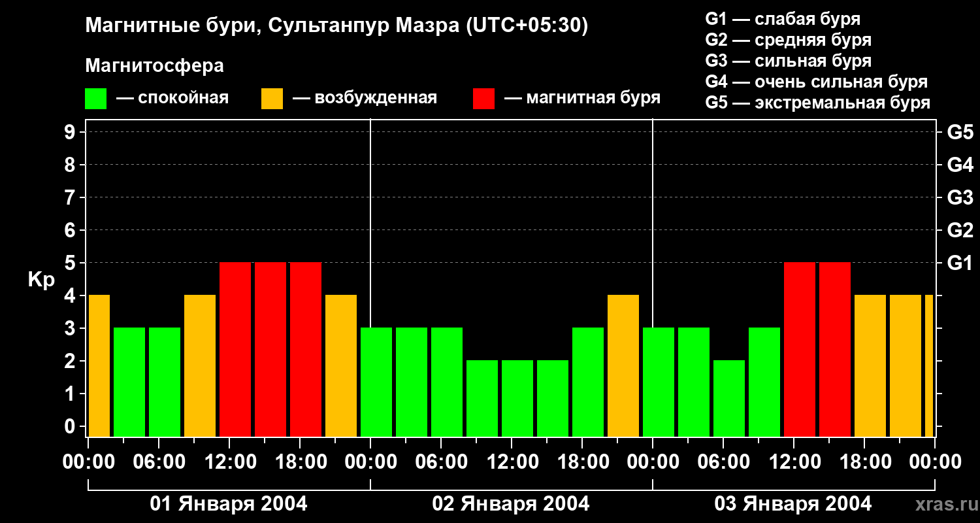Image resolution: width=980 pixels, height=523 pixels.
Task: Click the first red Kp 5 bar on 03 Января
Action: (x=800, y=350)
